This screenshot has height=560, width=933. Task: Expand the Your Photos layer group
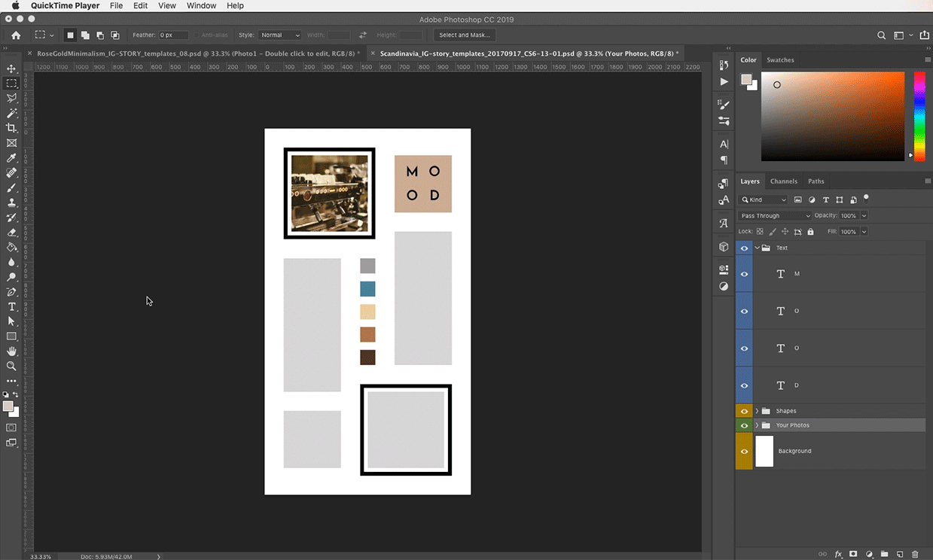pos(757,425)
